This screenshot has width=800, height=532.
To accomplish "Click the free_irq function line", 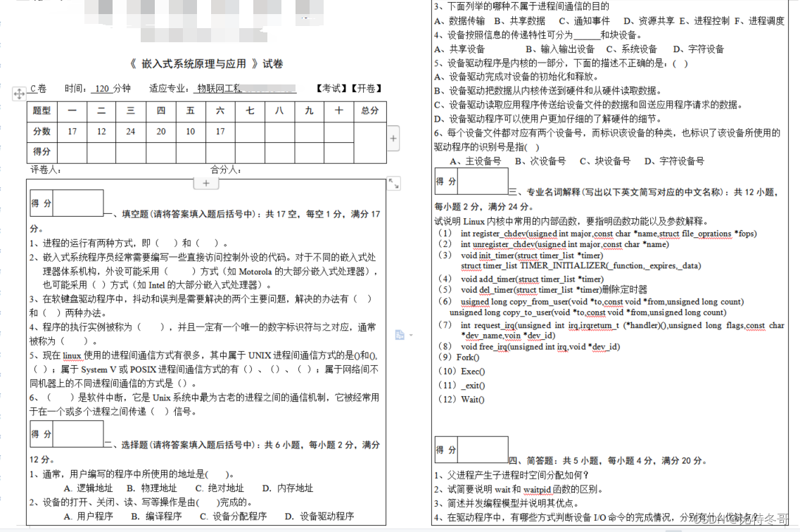I will (529, 347).
